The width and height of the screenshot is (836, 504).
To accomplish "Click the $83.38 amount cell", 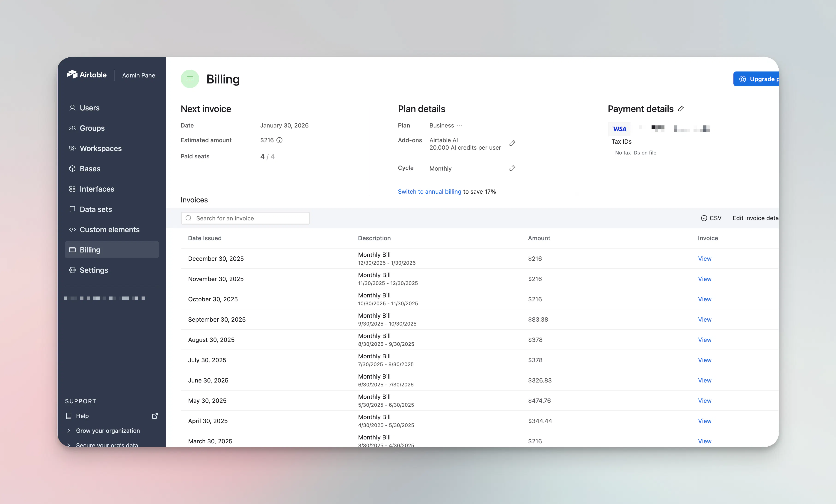I will click(538, 320).
